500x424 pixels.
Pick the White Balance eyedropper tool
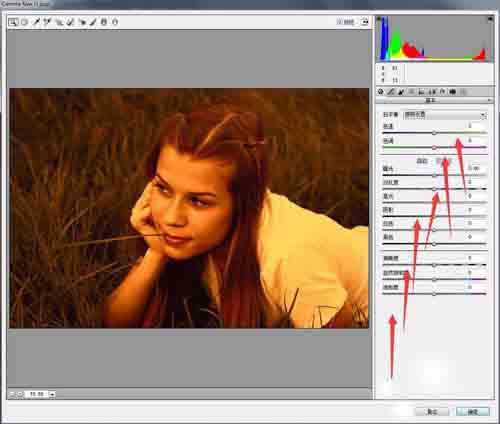click(x=36, y=22)
